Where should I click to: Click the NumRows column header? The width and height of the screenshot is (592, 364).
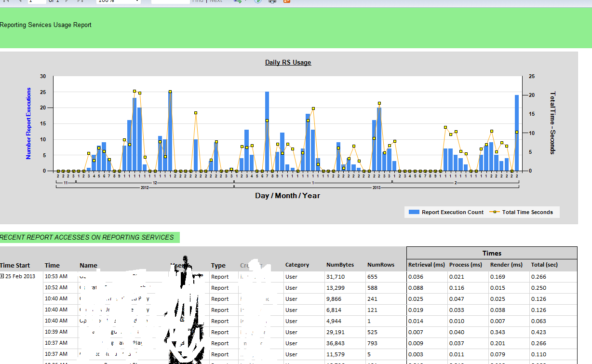(x=381, y=265)
